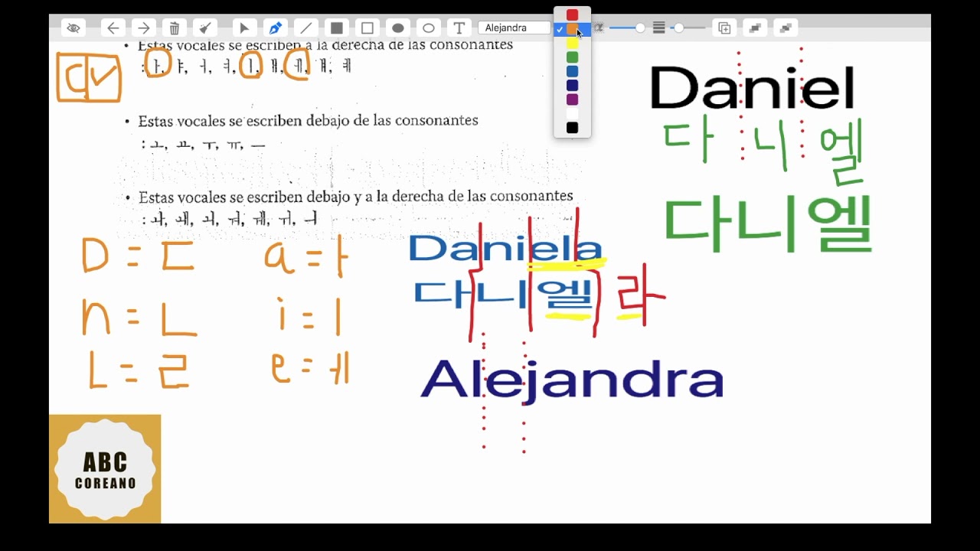The image size is (980, 551).
Task: Choose the black color option
Action: point(572,128)
